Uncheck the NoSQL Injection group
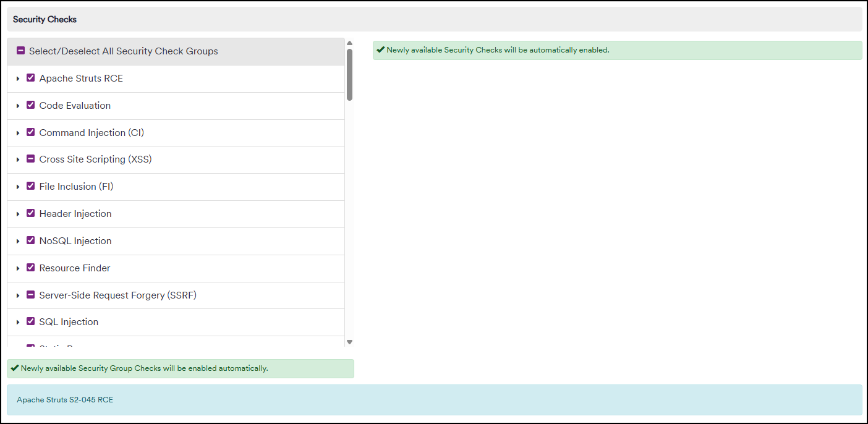868x424 pixels. [x=30, y=240]
